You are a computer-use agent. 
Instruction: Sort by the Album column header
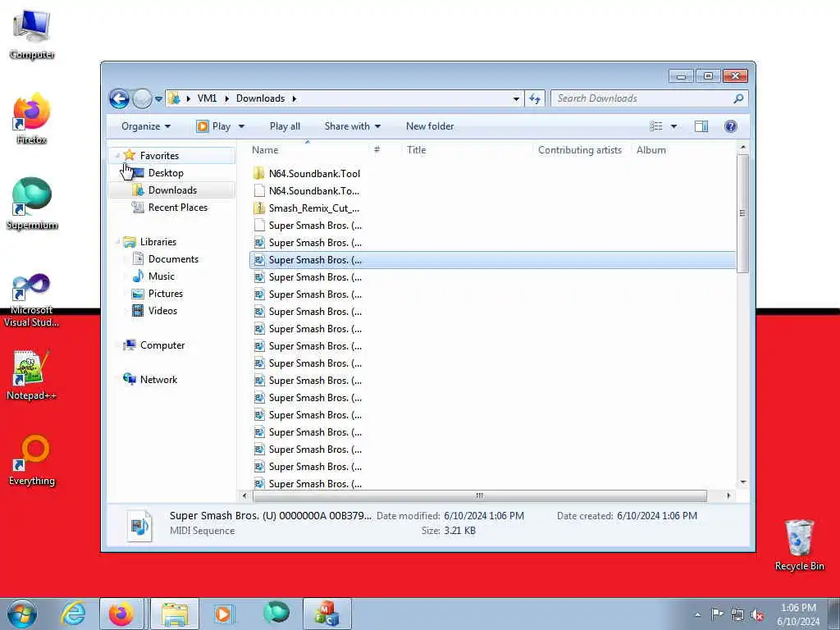point(651,150)
